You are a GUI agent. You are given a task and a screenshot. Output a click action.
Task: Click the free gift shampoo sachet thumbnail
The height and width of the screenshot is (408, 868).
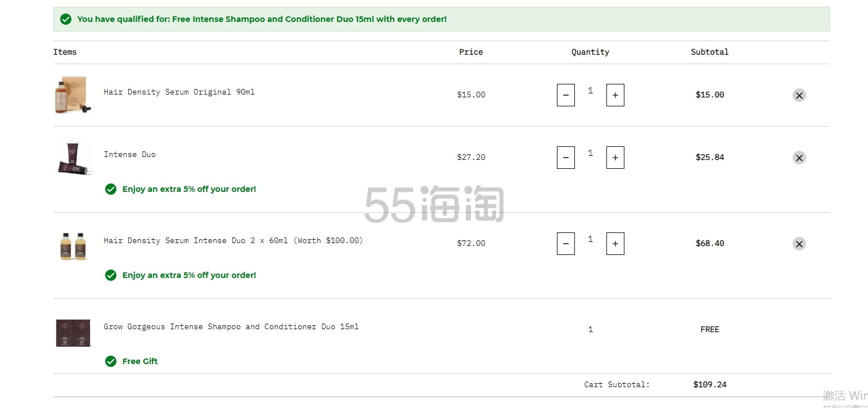[x=73, y=333]
